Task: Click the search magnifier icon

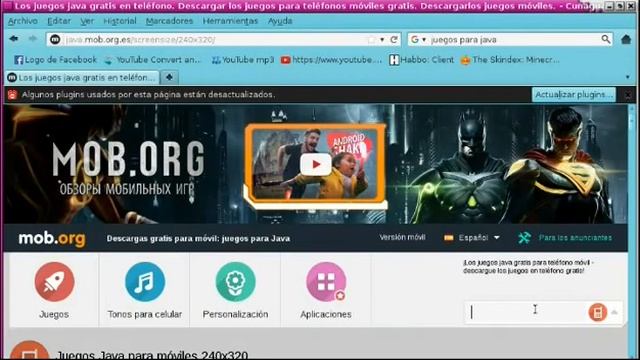Action: point(606,39)
